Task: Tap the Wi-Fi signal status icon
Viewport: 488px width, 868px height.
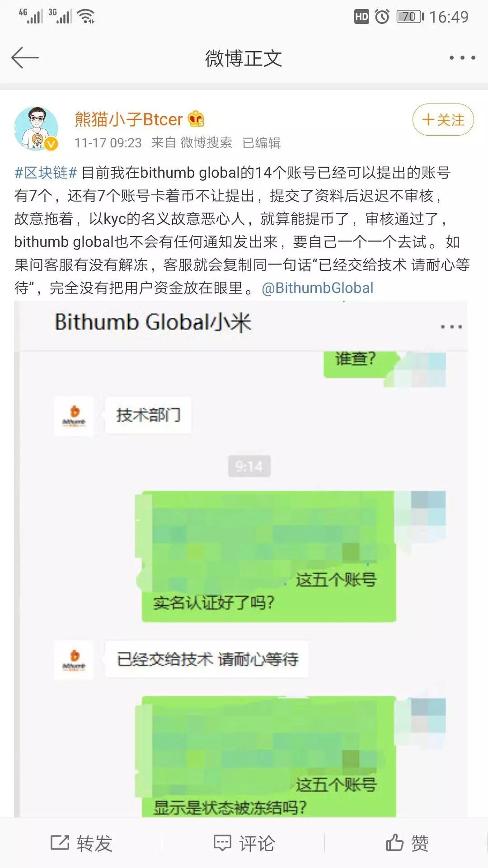Action: [85, 16]
